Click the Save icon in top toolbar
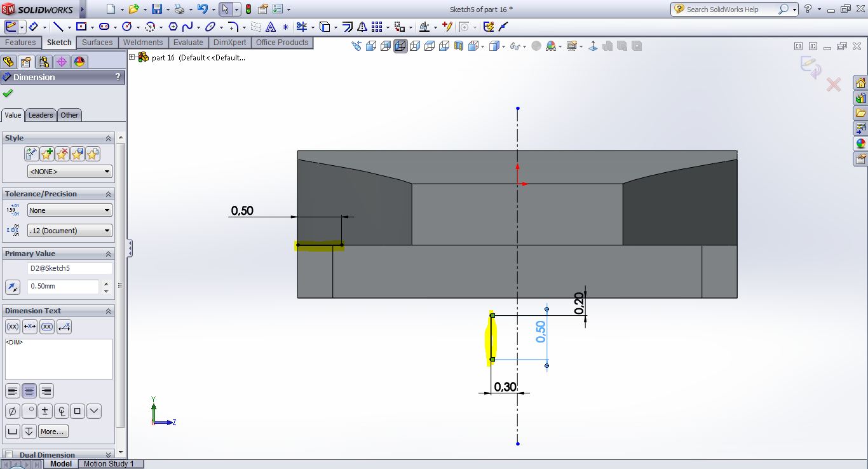 point(157,9)
